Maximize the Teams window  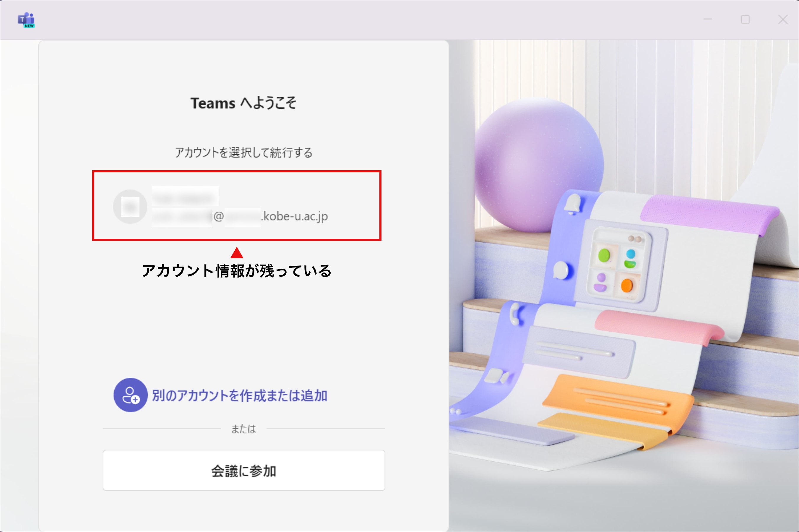point(745,19)
